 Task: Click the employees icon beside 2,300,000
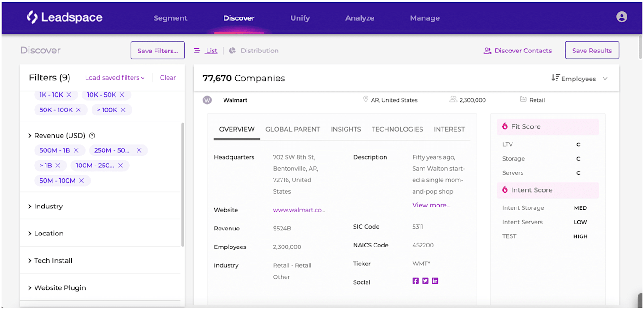click(454, 99)
